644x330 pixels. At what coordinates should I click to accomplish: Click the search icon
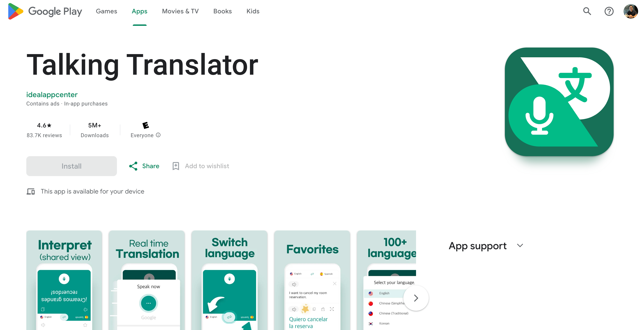[587, 11]
